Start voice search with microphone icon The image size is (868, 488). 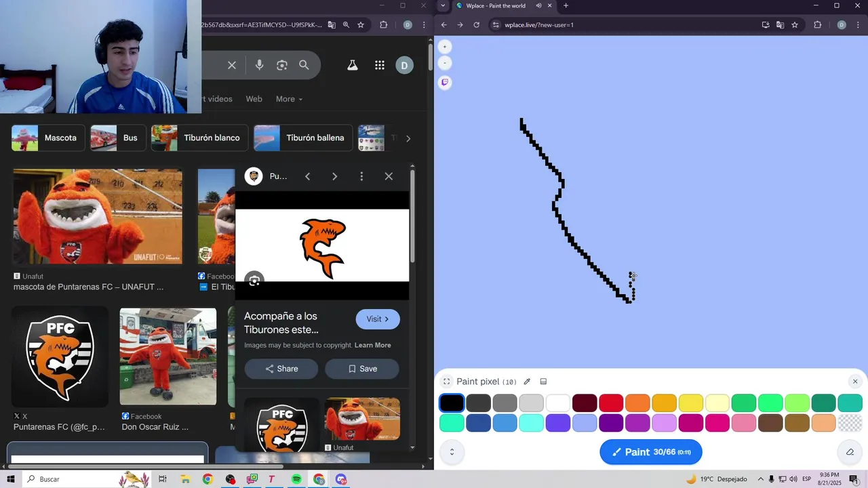259,65
